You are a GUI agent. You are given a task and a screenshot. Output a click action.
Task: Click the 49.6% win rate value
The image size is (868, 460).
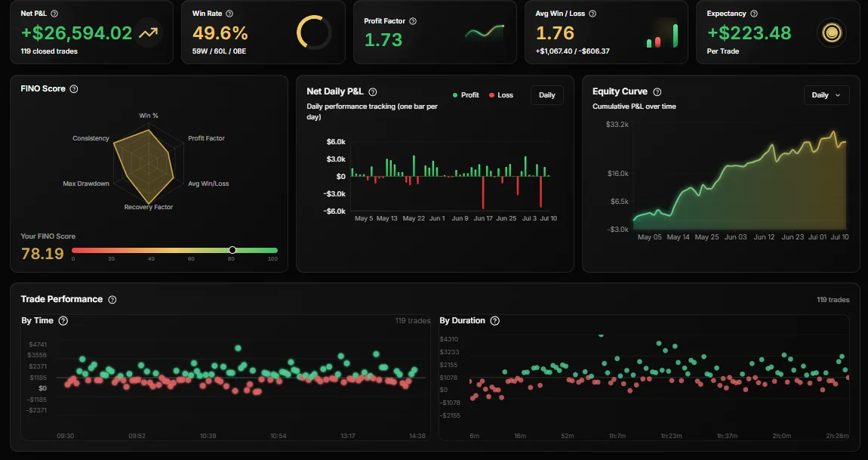pos(220,32)
